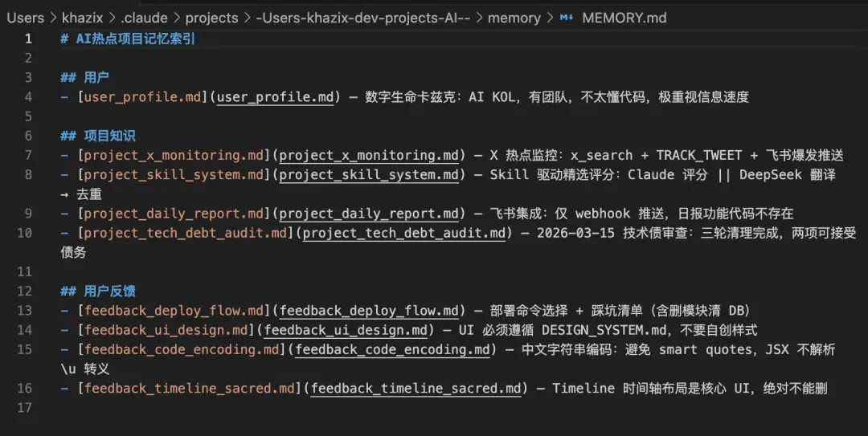Screen dimensions: 868x436
Task: Click the text '部署命令选择 + 踩坑清单'
Action: click(566, 311)
